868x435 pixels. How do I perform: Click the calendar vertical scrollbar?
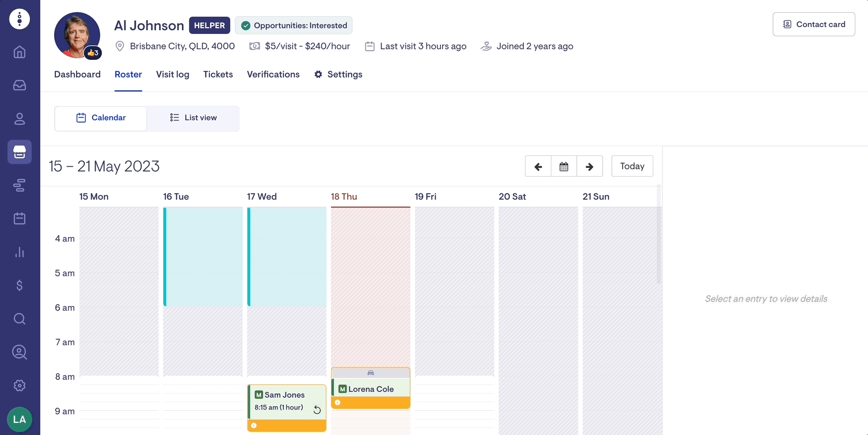[x=659, y=236]
